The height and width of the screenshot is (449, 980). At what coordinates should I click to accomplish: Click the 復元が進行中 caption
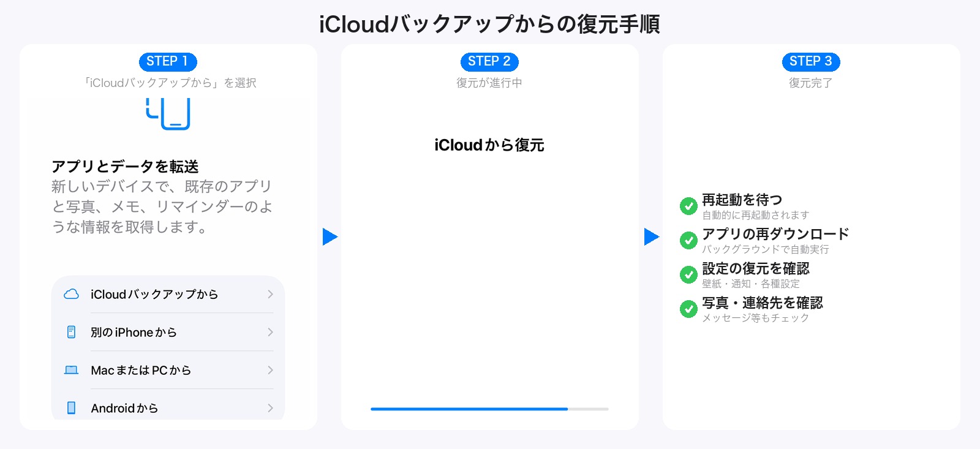489,83
